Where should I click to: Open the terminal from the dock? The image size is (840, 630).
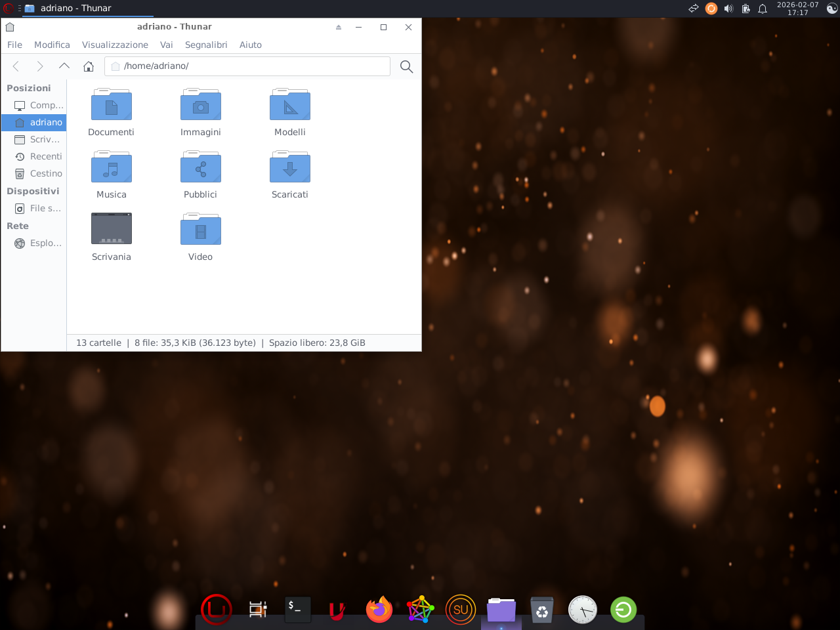click(297, 610)
